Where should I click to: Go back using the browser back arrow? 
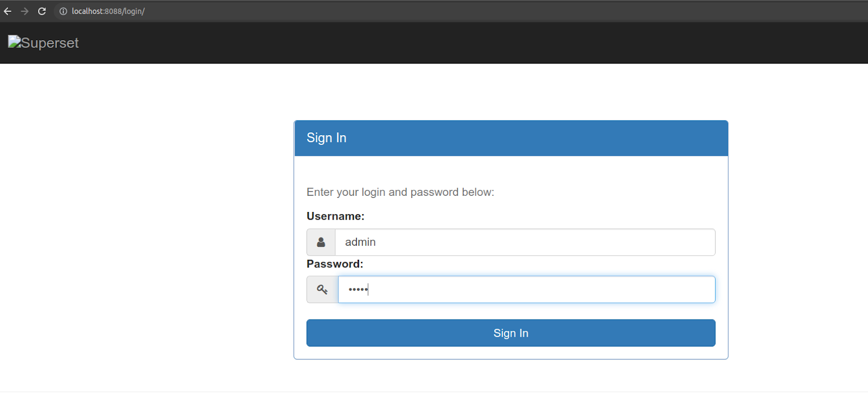[8, 11]
